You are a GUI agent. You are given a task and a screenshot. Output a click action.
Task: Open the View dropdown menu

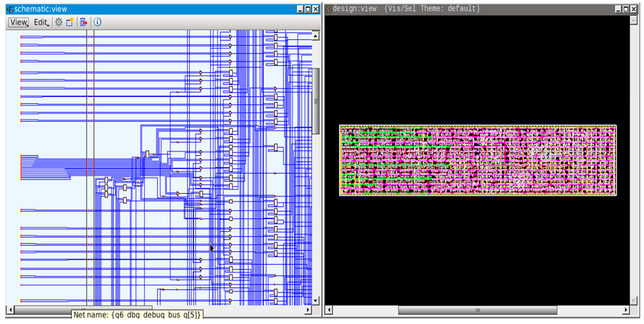(x=19, y=22)
